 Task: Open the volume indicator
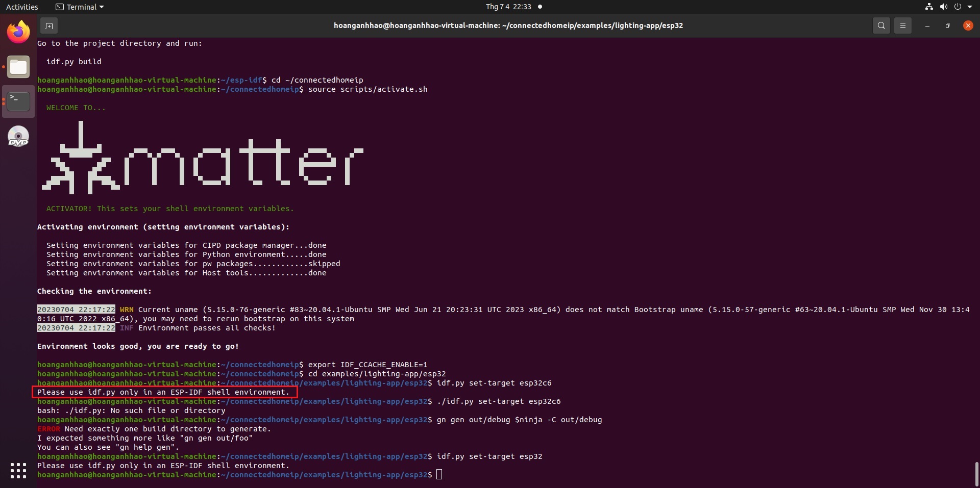click(943, 7)
